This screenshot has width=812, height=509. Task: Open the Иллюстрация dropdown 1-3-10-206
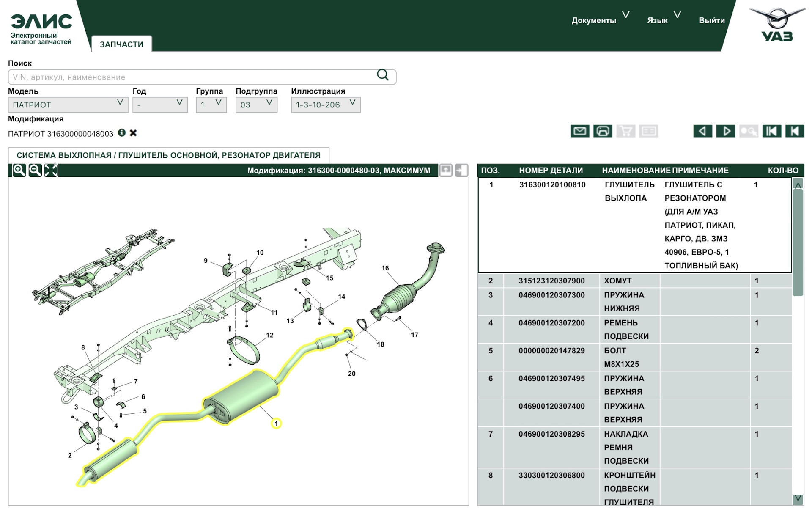[326, 105]
